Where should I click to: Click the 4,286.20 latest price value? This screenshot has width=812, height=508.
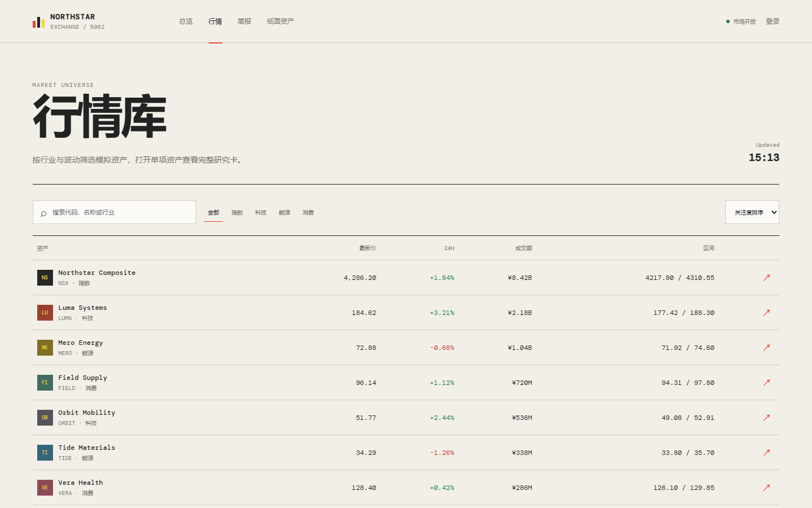[360, 278]
